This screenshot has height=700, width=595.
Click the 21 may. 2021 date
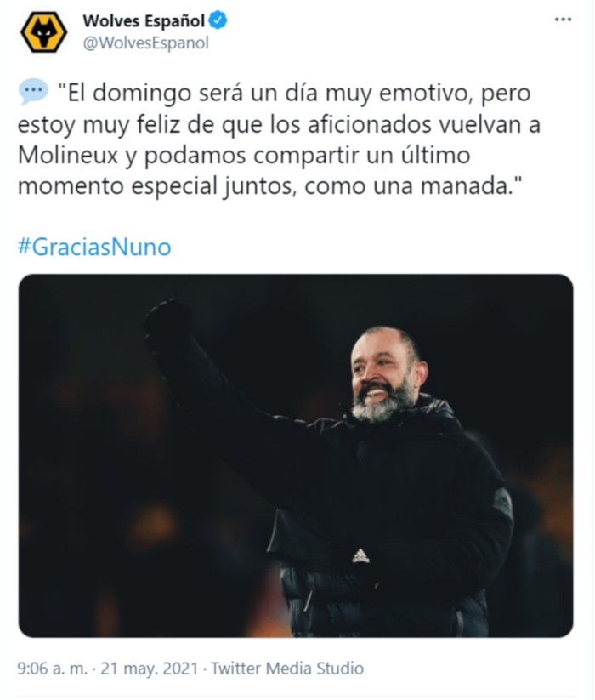[150, 669]
